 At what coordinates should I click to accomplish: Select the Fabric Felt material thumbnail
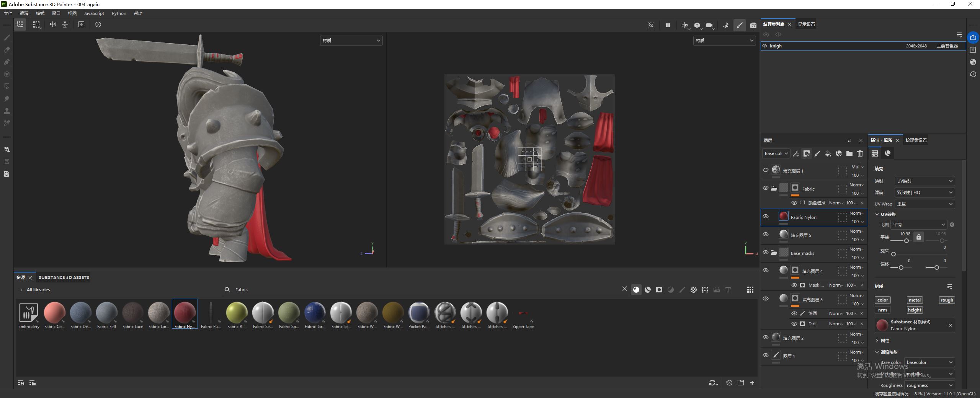point(106,312)
